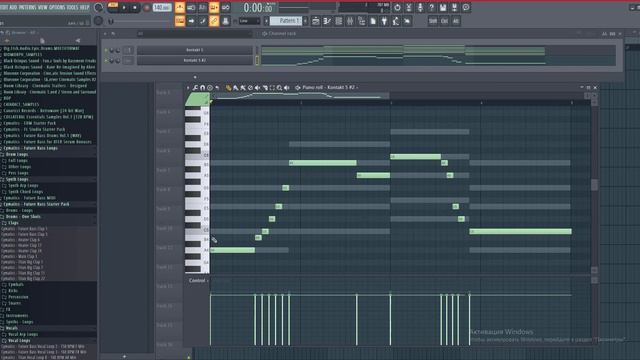This screenshot has height=360, width=640.
Task: Click the round speech bubble icon
Action: click(x=466, y=7)
